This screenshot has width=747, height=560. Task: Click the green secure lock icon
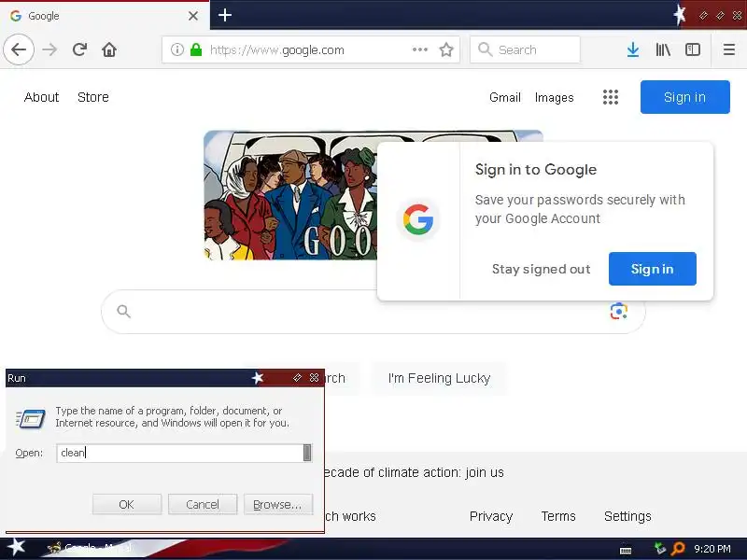pyautogui.click(x=196, y=49)
